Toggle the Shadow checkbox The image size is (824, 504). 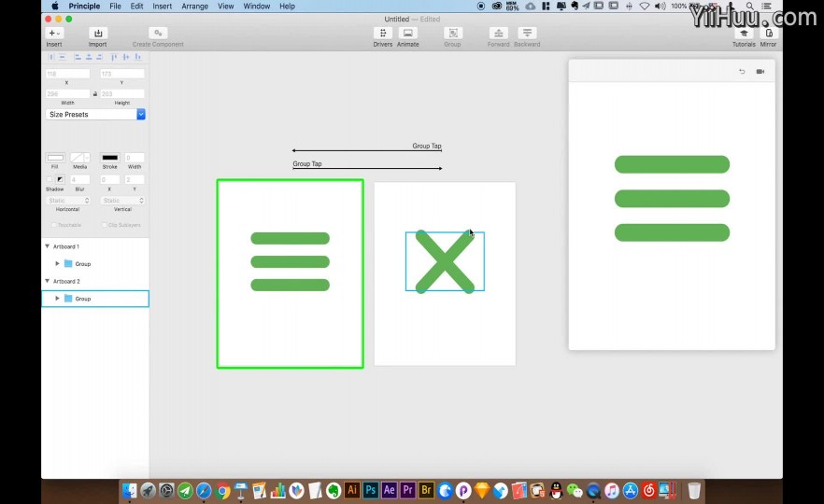coord(50,179)
